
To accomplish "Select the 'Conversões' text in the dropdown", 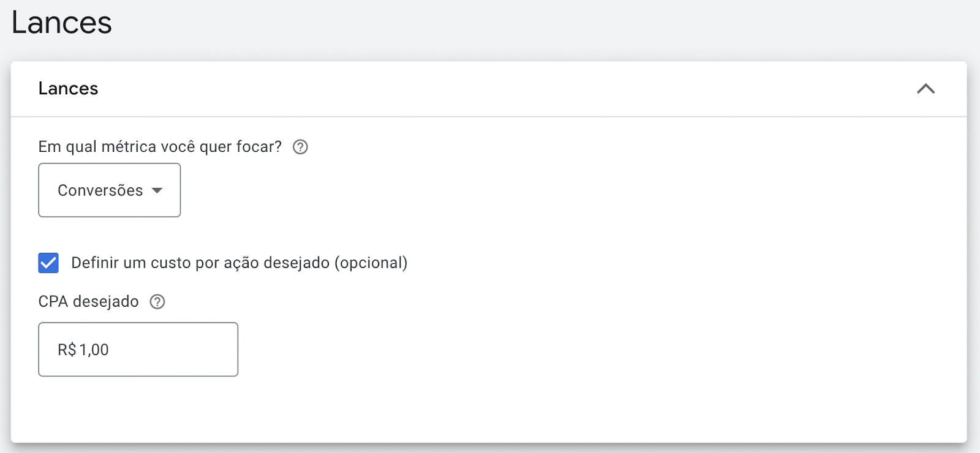I will coord(100,190).
